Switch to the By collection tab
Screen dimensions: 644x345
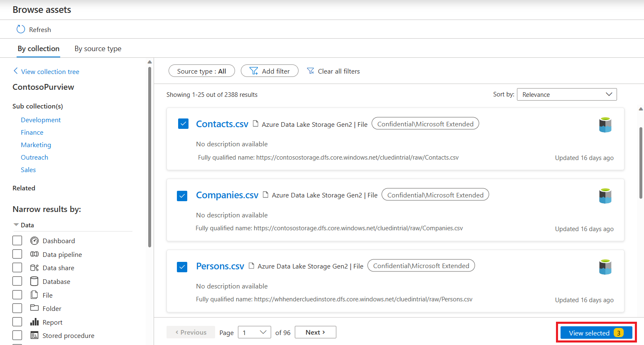point(39,49)
